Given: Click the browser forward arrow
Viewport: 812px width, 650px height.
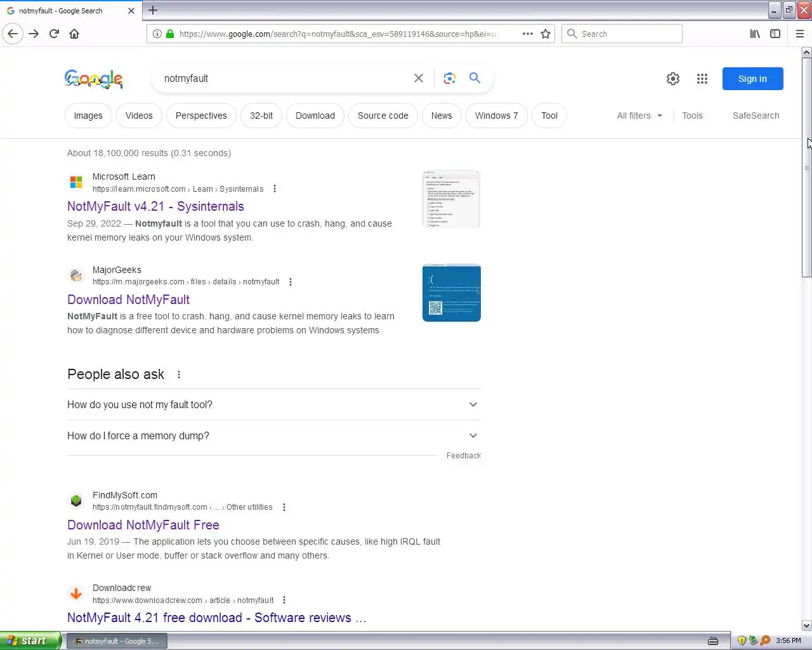Looking at the screenshot, I should (x=34, y=34).
